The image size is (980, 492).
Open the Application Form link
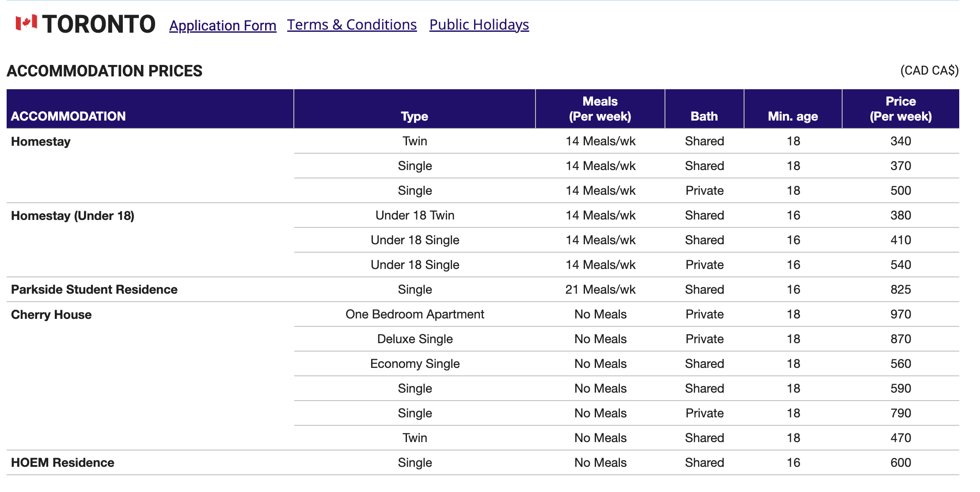223,26
